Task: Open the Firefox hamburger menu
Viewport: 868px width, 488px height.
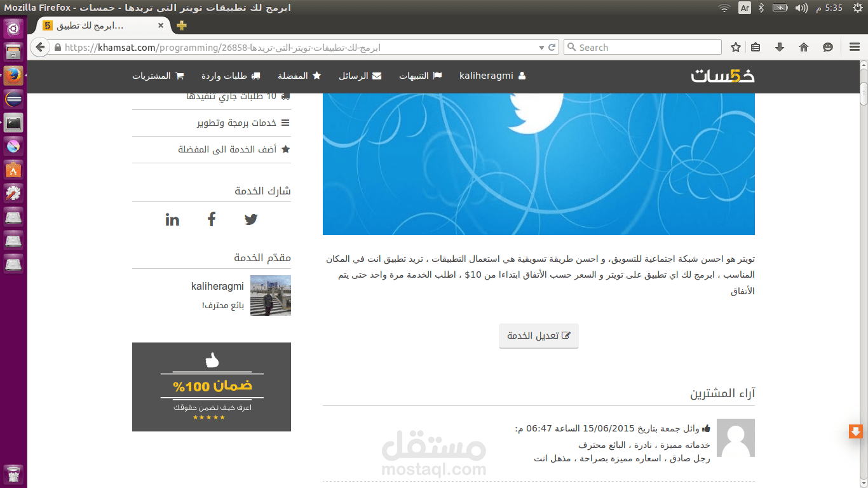Action: tap(855, 47)
